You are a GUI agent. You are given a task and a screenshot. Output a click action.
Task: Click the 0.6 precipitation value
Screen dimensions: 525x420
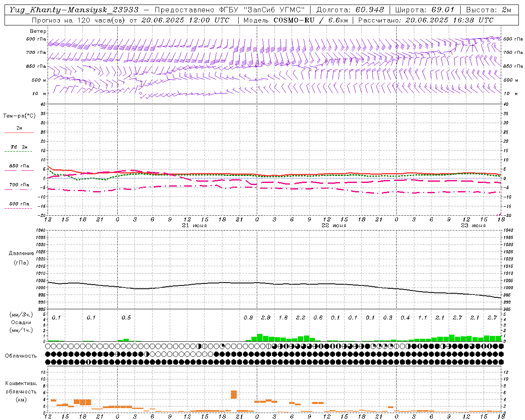(318, 318)
